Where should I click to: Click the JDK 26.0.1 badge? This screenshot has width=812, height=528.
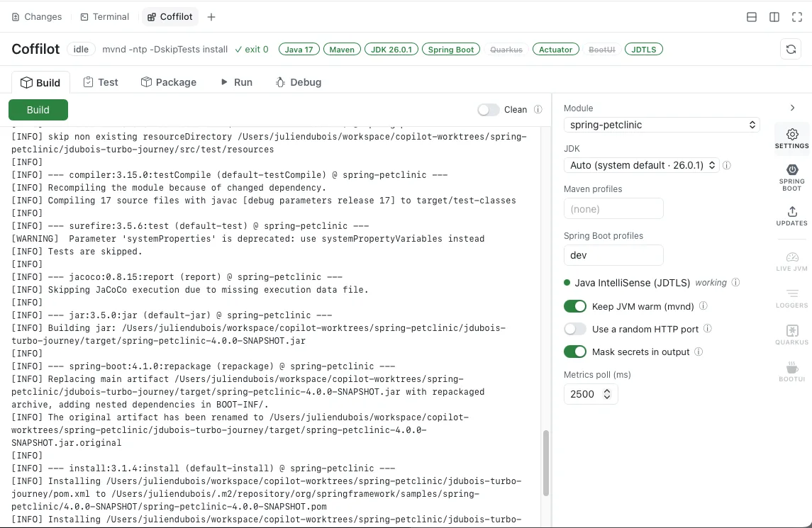click(391, 50)
